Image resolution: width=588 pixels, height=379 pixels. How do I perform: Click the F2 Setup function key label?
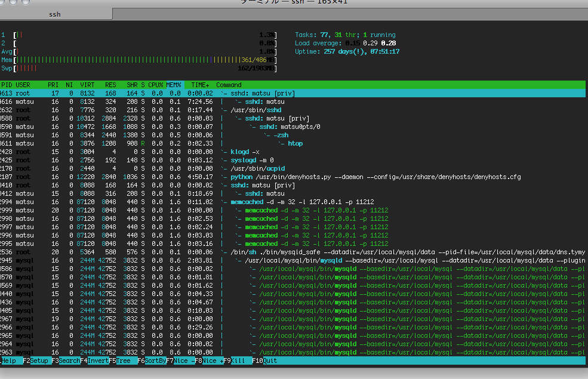point(36,360)
